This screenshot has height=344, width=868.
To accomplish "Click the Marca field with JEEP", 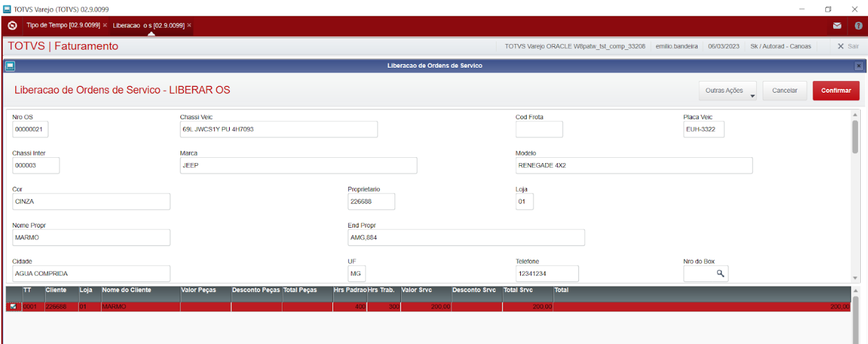I will [x=298, y=165].
